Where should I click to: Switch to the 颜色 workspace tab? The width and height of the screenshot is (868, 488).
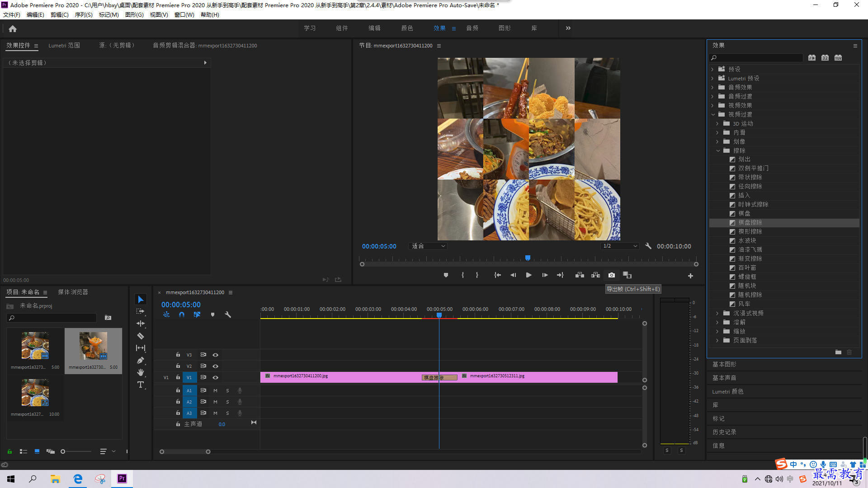pyautogui.click(x=407, y=28)
